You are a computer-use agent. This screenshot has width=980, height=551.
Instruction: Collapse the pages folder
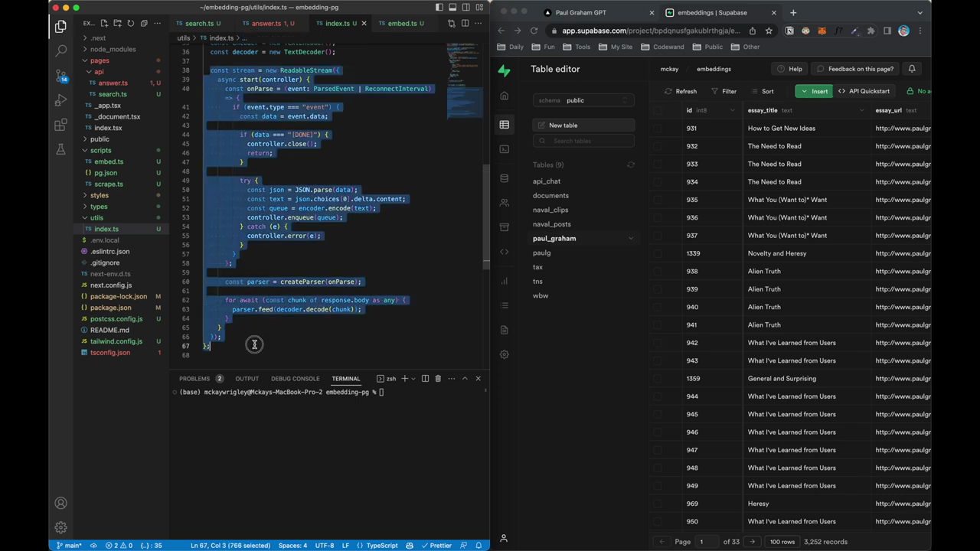(x=100, y=60)
